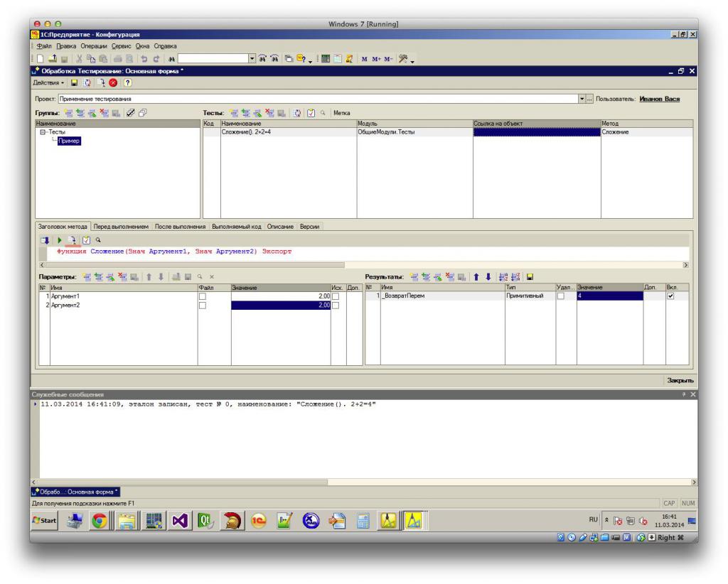Click the M+ toolbar button
This screenshot has width=728, height=584.
[376, 59]
